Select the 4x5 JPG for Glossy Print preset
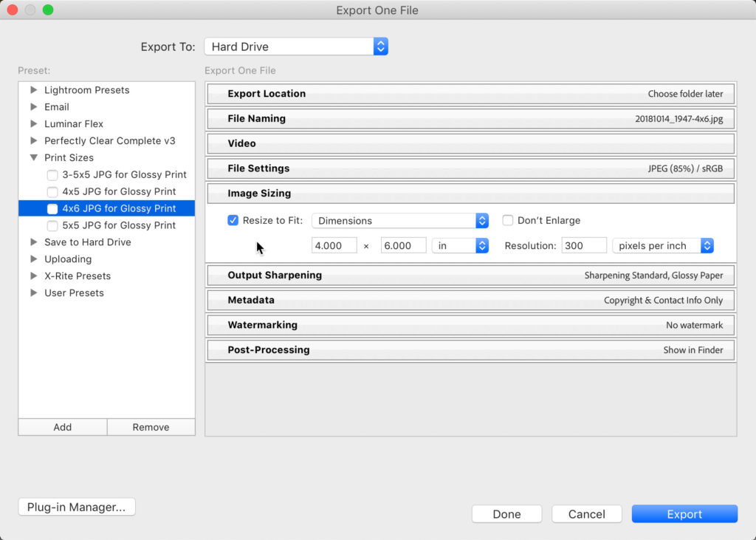 pos(119,192)
